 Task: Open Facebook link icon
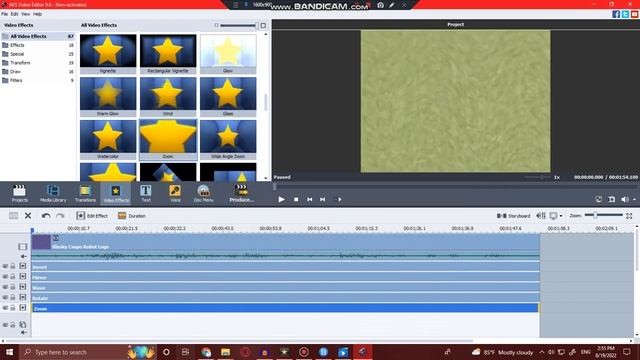(616, 14)
